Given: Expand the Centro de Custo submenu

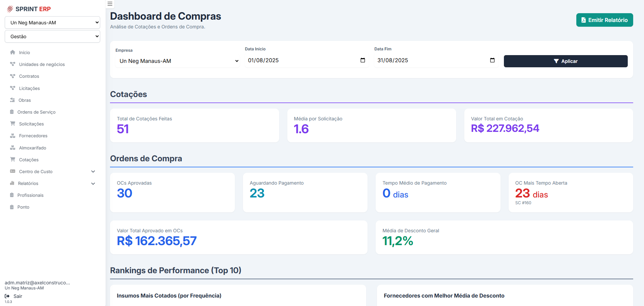Looking at the screenshot, I should (93, 171).
